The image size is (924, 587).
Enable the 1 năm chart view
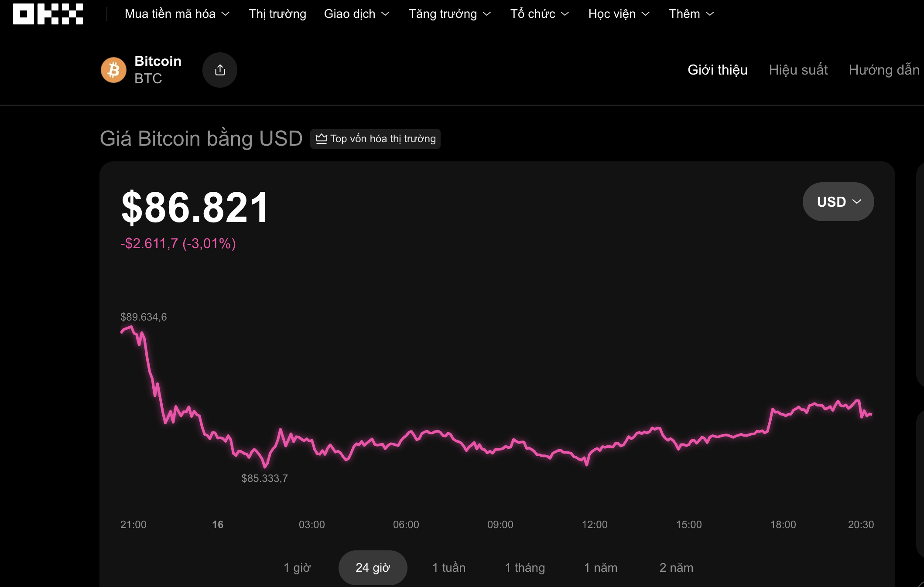tap(601, 567)
